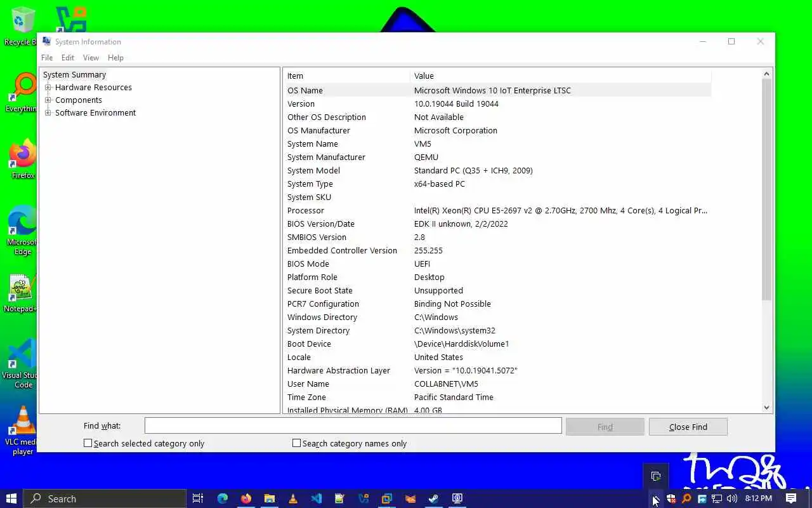The width and height of the screenshot is (812, 508).
Task: Select System Information taskbar icon
Action: [457, 498]
